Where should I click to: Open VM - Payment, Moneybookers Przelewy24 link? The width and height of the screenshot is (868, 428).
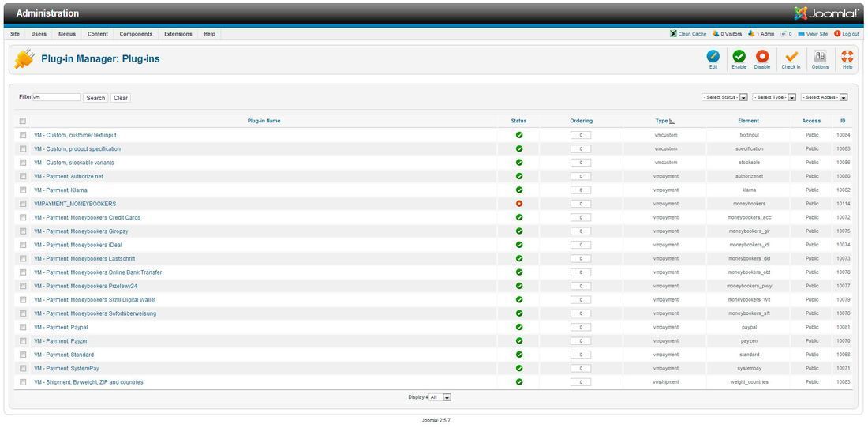(x=85, y=287)
